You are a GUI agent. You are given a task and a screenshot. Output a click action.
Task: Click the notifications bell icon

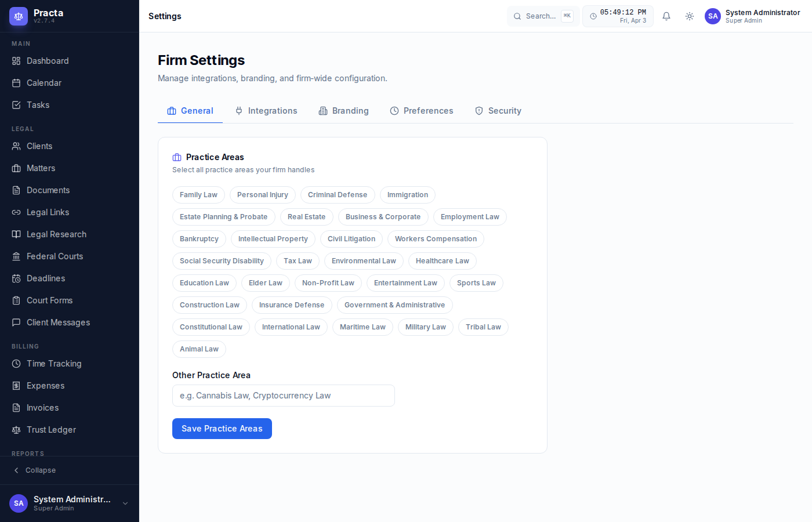pyautogui.click(x=666, y=16)
